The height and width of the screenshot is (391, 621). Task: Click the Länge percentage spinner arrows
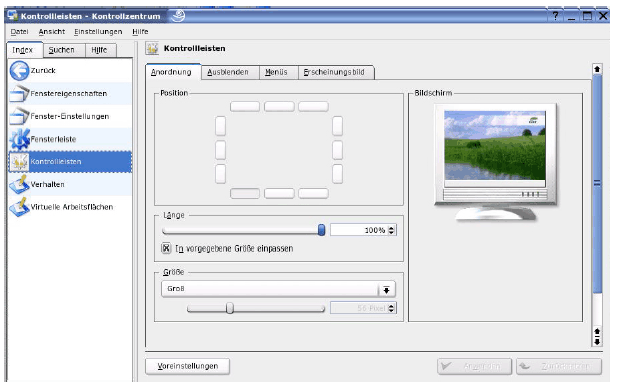(x=391, y=230)
